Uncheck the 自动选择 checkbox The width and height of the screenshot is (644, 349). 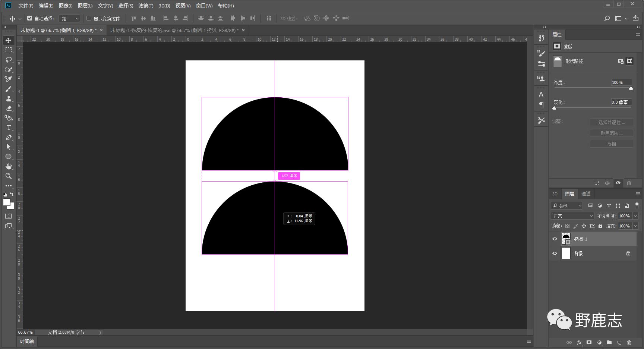click(30, 18)
